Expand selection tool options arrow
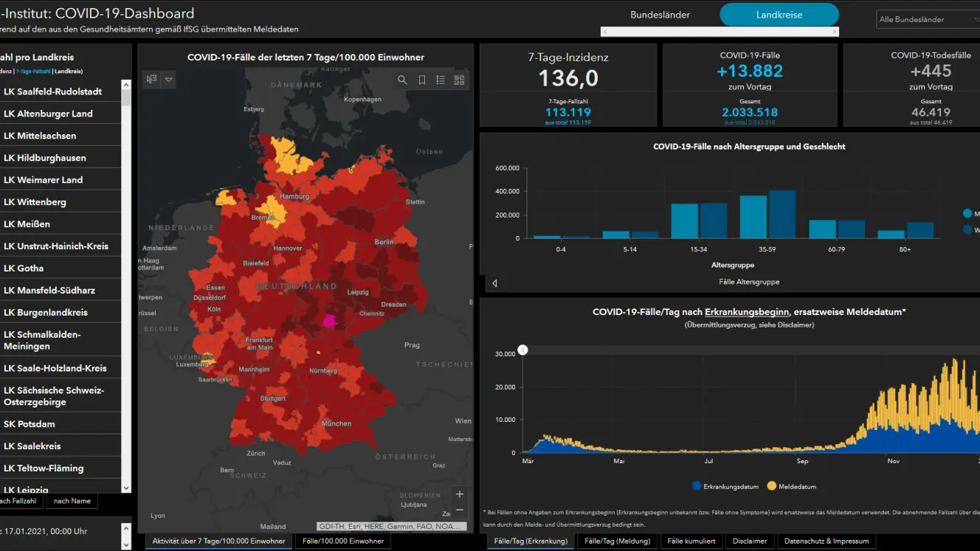This screenshot has width=980, height=551. click(169, 80)
